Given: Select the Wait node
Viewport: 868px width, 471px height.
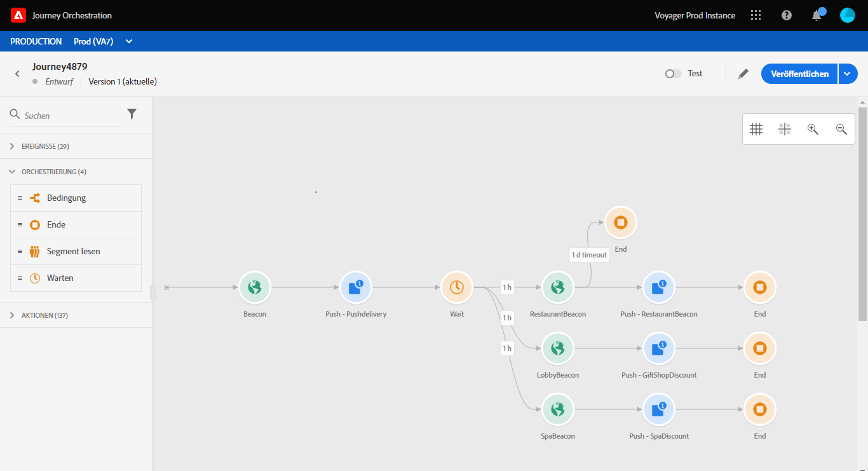Looking at the screenshot, I should pyautogui.click(x=457, y=287).
